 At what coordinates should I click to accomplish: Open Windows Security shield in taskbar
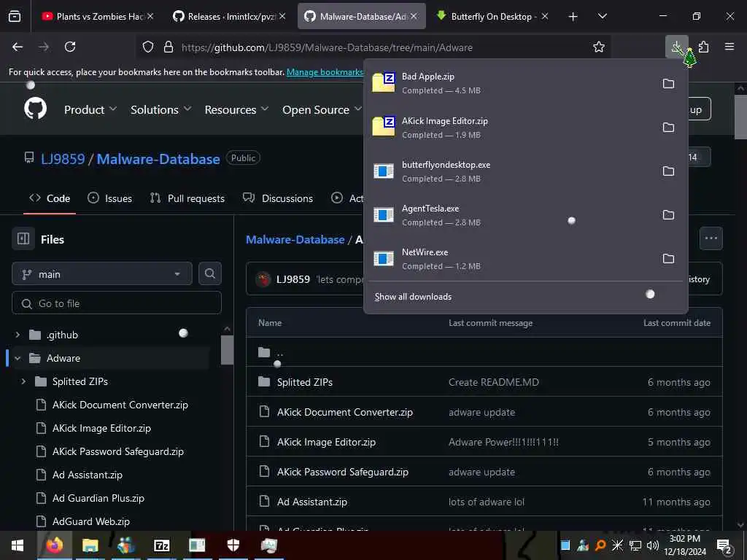coord(233,545)
